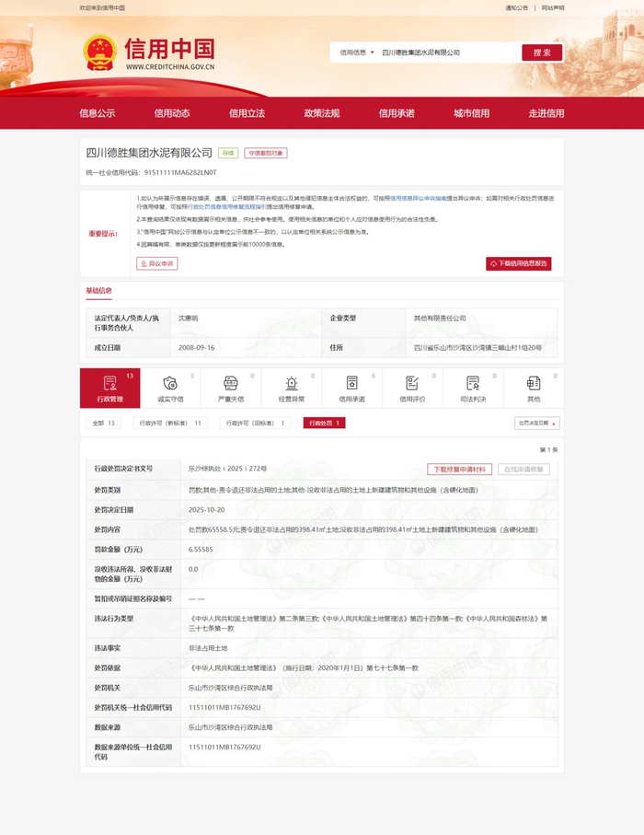
Task: Click the 在线申请修复 button
Action: tap(523, 470)
